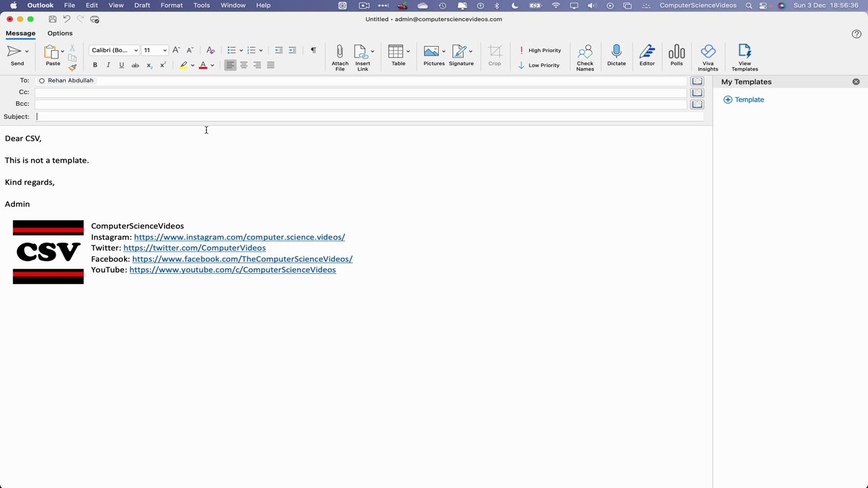Click the Table icon

(x=396, y=52)
